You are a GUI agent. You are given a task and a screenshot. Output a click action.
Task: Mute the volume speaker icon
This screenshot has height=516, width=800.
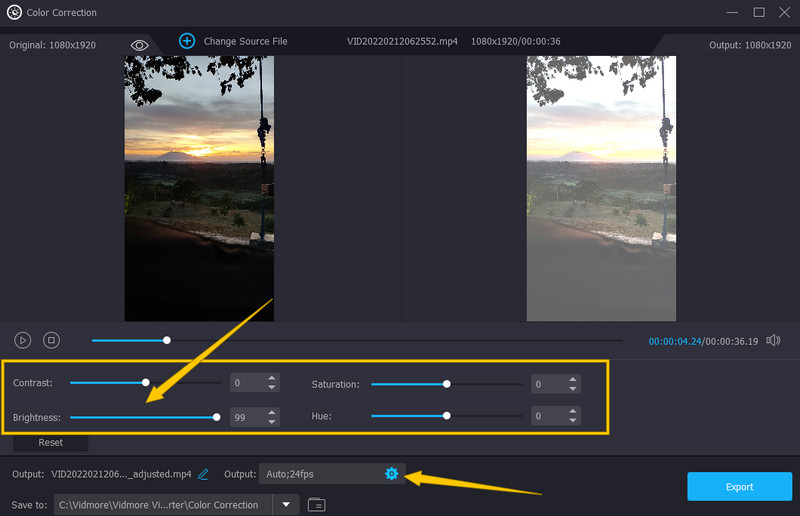coord(773,340)
